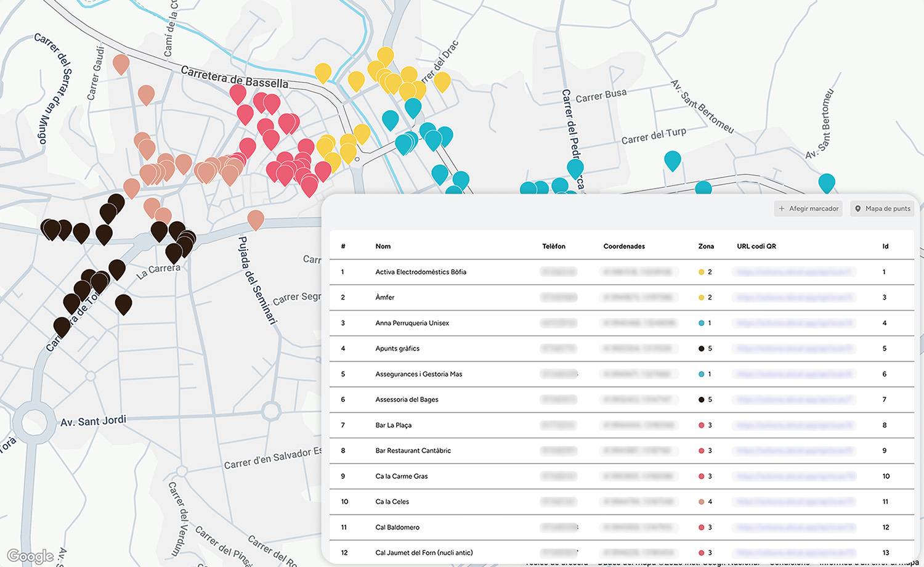Image resolution: width=924 pixels, height=567 pixels.
Task: Select the leftmost yellow marker on Carretera de Bassella
Action: 323,72
